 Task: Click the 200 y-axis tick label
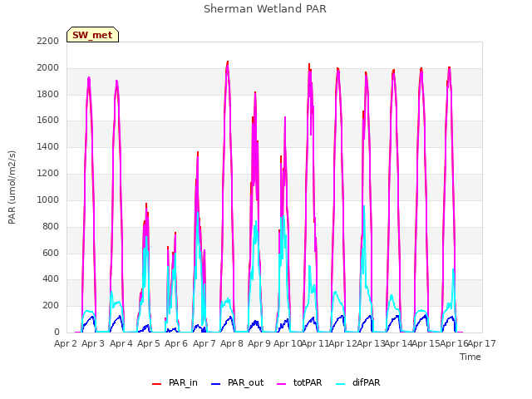[51, 306]
